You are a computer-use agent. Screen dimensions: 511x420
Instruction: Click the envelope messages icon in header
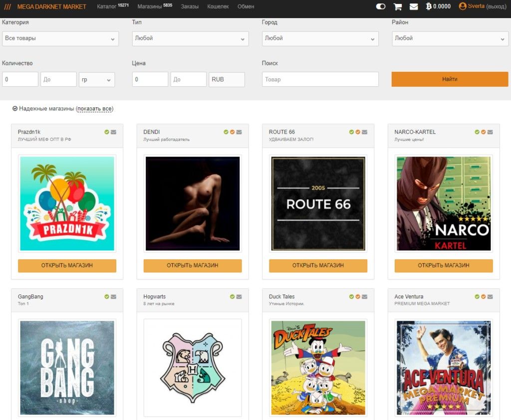pos(414,6)
